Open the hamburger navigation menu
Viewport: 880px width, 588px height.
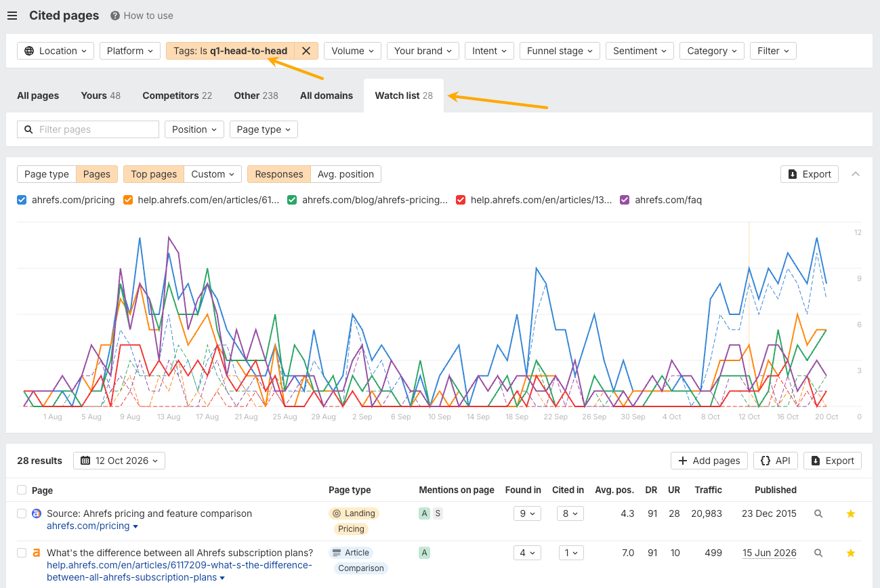(12, 16)
